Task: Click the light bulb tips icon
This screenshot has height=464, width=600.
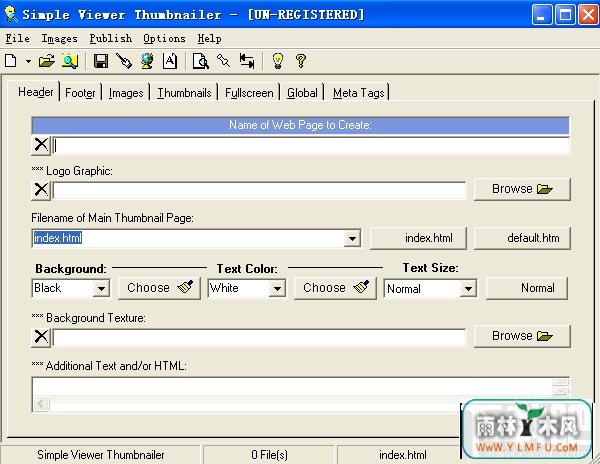Action: point(278,61)
